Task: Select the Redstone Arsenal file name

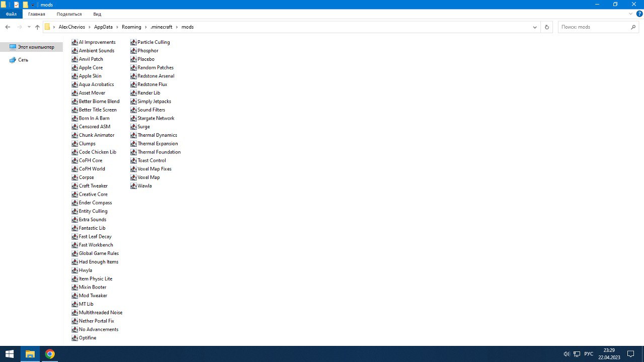Action: 156,76
